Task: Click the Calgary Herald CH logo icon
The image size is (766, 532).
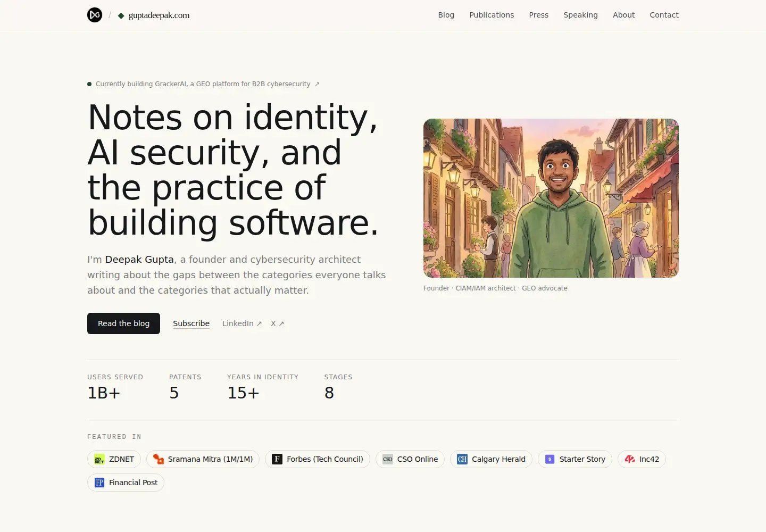Action: click(x=462, y=459)
